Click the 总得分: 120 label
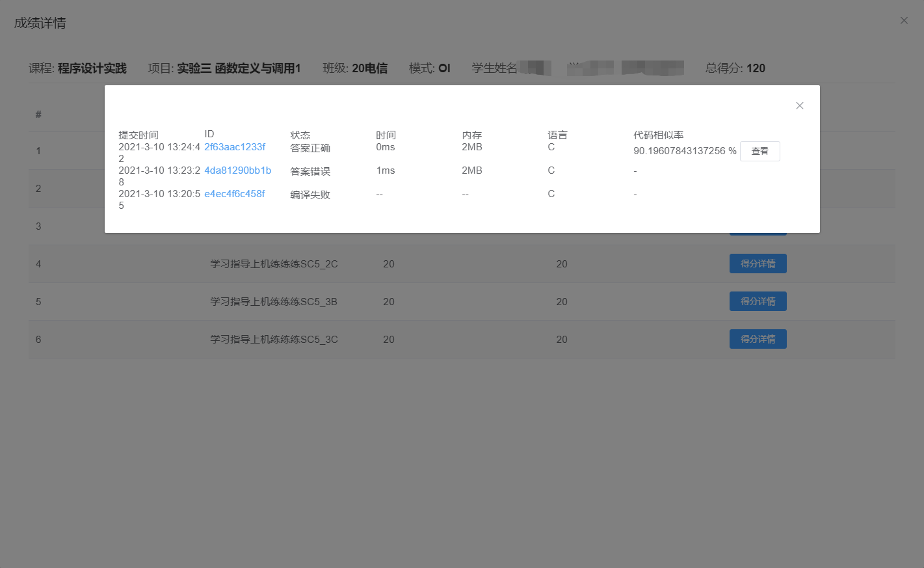 pos(735,68)
